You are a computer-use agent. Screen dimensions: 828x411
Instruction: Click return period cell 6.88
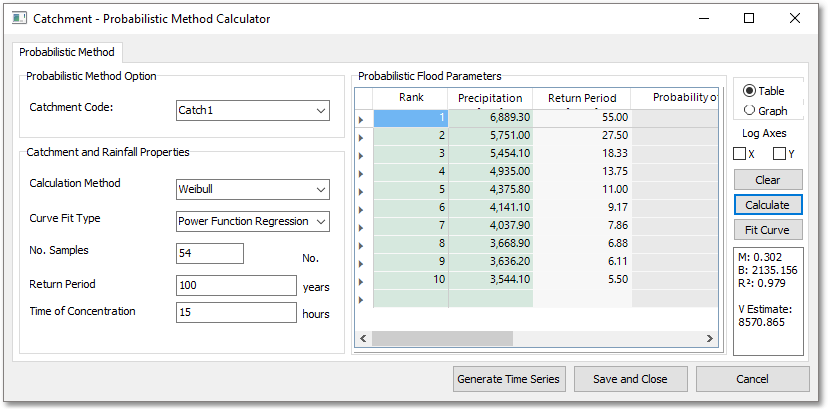point(582,243)
